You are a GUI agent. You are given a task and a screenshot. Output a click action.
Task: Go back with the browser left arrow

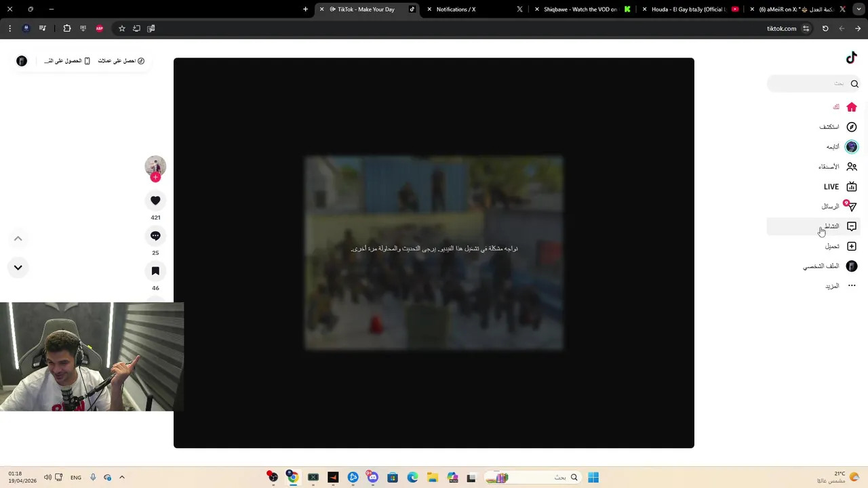[x=842, y=28]
